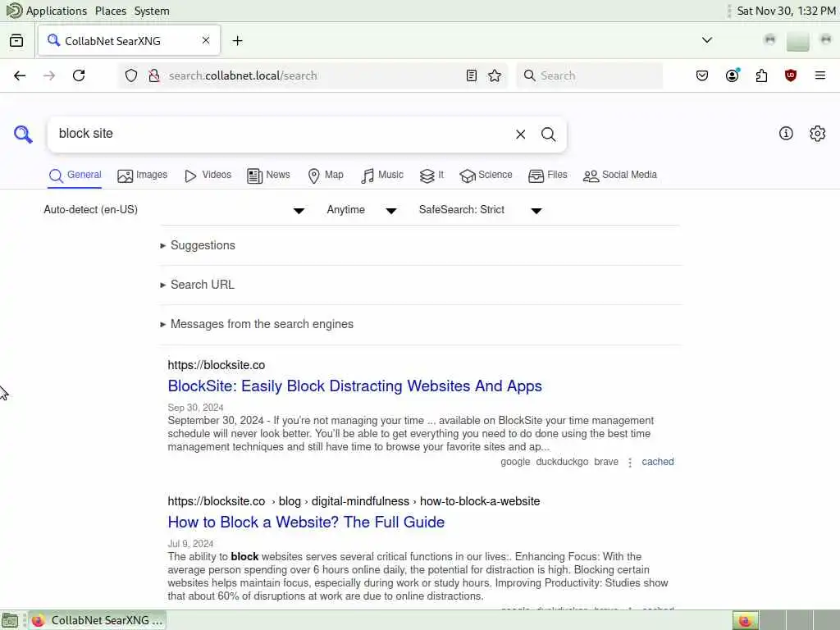
Task: Open extensions puzzle icon
Action: coord(761,75)
